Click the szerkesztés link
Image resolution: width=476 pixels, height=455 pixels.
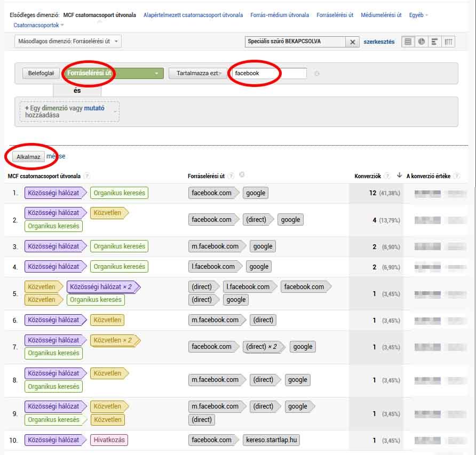tap(379, 42)
